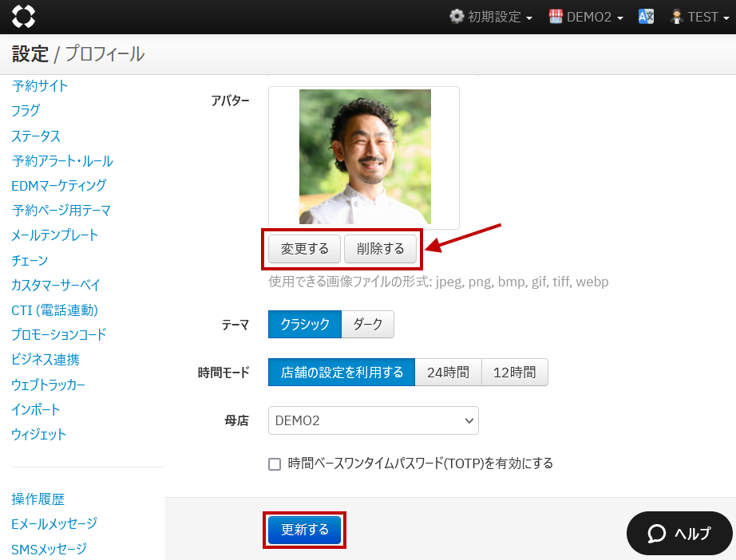Open the DEMO2 store dropdown menu
Viewport: 736px width, 560px height.
pos(586,17)
